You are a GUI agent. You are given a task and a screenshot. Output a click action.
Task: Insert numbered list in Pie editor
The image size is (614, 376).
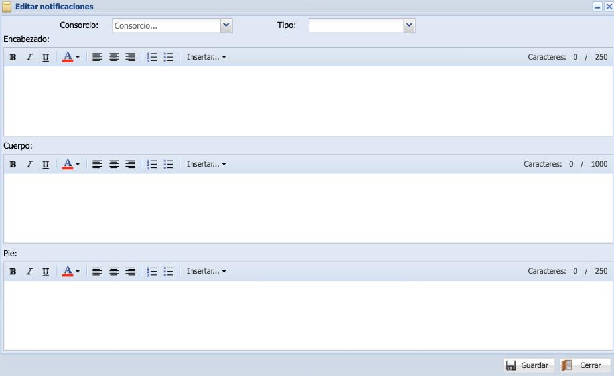(152, 271)
